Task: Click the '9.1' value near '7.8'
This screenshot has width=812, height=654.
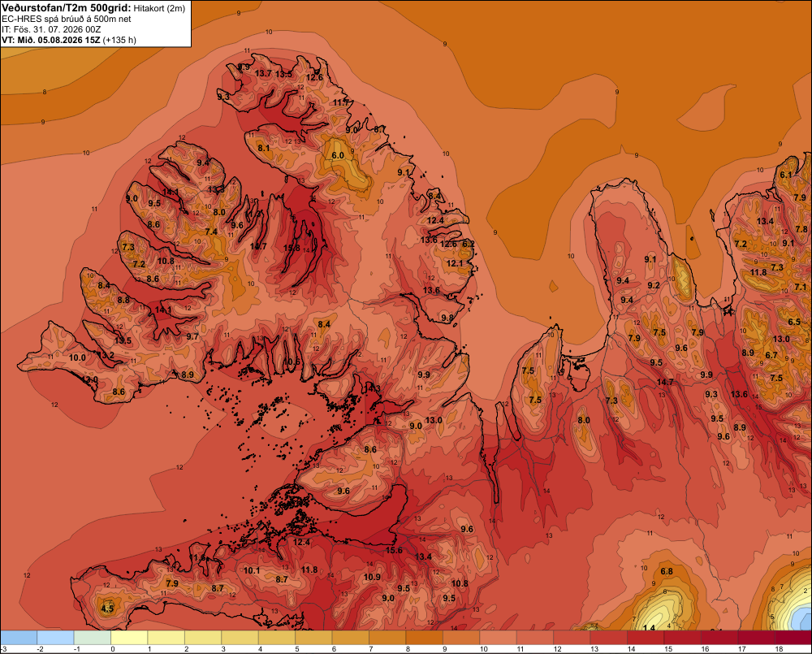Action: pos(788,243)
